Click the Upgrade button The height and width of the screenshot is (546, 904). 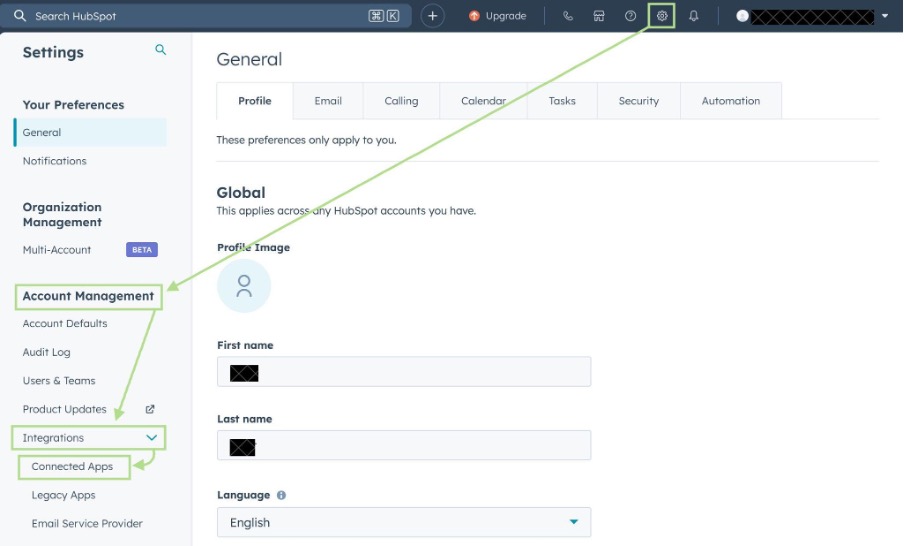[497, 16]
